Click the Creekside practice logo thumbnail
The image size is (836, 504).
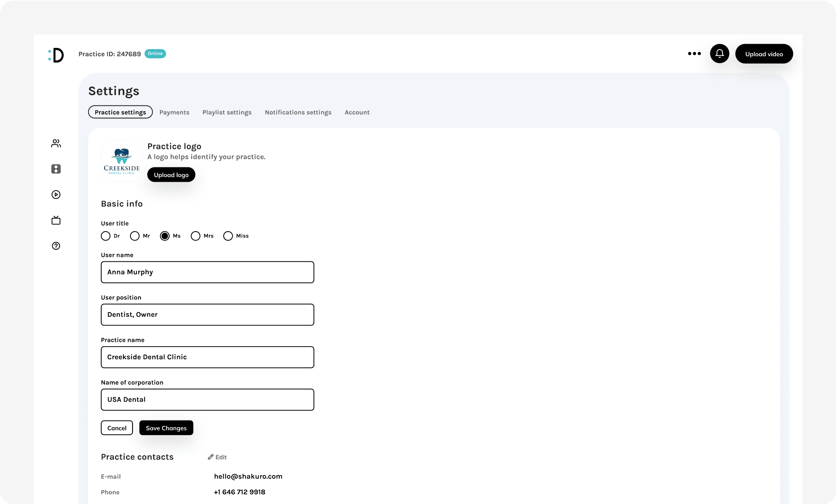(x=122, y=161)
